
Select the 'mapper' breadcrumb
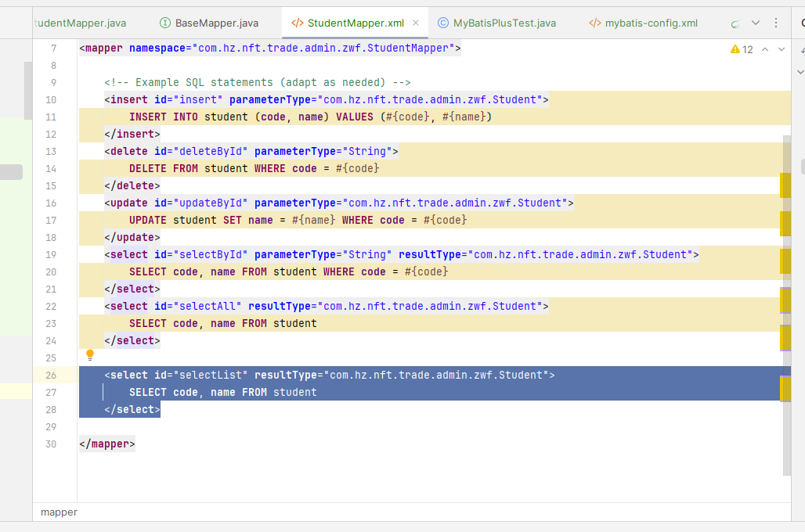pyautogui.click(x=59, y=512)
